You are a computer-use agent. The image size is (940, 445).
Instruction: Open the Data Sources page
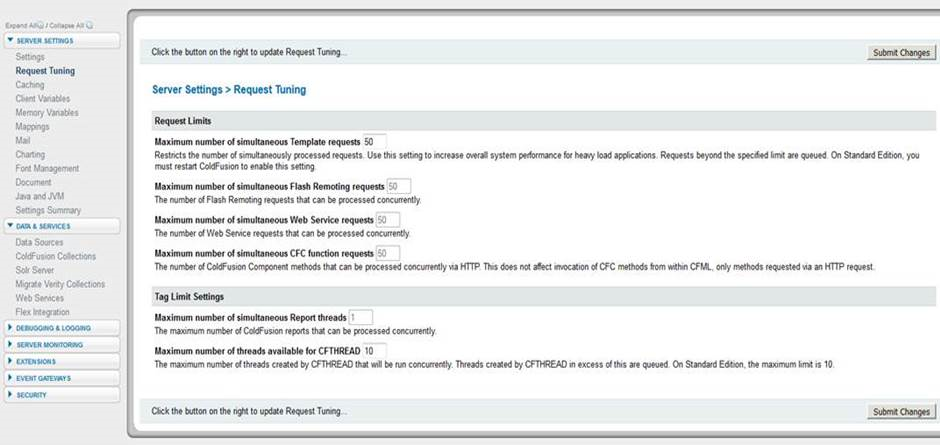click(39, 242)
